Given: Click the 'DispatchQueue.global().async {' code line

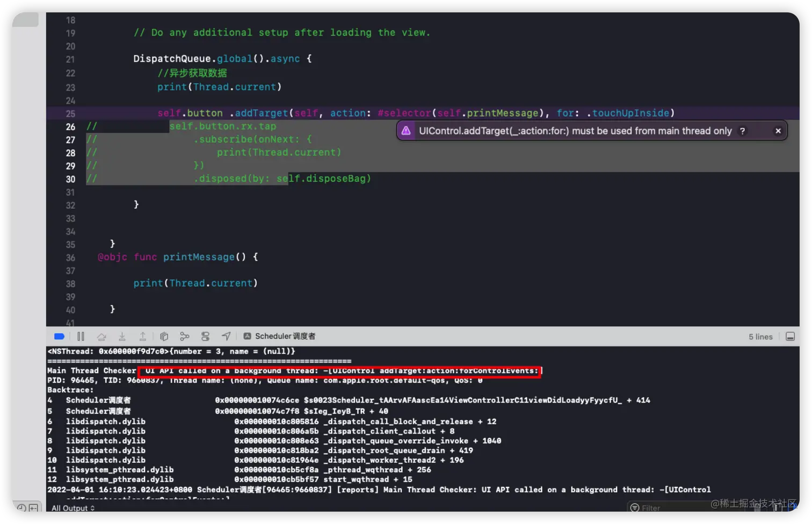Looking at the screenshot, I should (222, 59).
